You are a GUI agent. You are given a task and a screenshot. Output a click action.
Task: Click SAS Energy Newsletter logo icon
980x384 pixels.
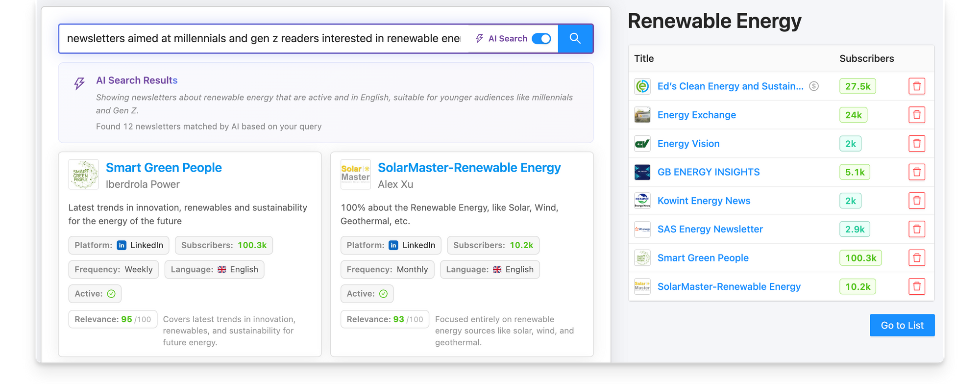click(642, 229)
